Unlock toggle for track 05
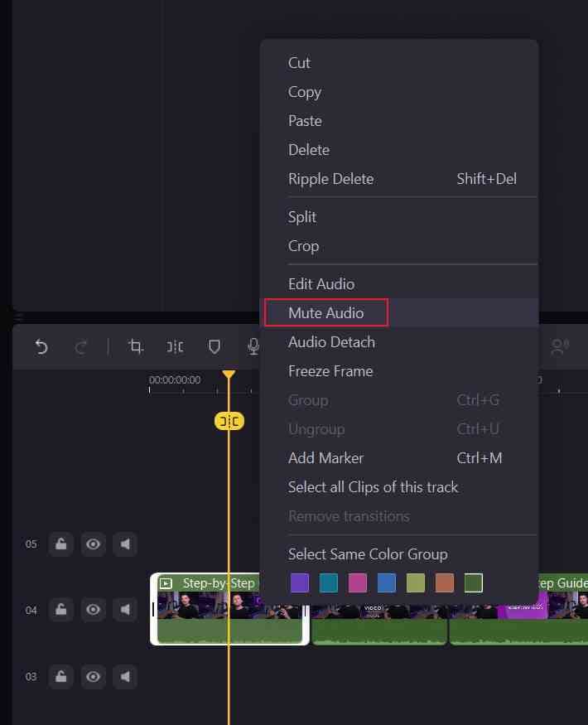 (x=61, y=544)
